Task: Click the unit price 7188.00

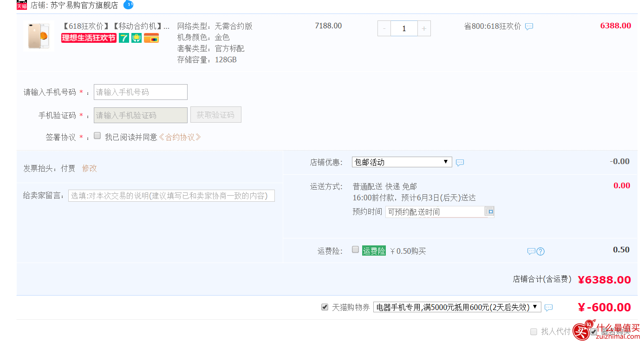Action: (x=328, y=26)
